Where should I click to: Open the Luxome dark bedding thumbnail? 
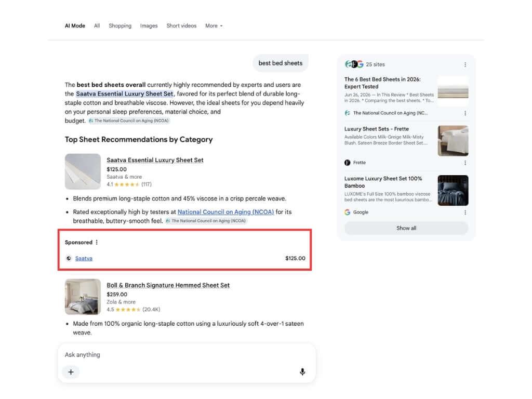453,190
